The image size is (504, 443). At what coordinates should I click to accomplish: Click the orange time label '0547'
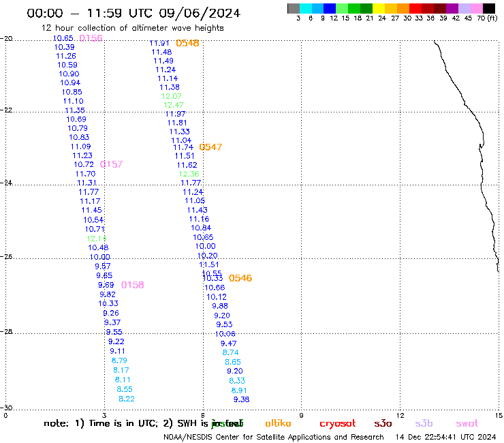point(210,147)
